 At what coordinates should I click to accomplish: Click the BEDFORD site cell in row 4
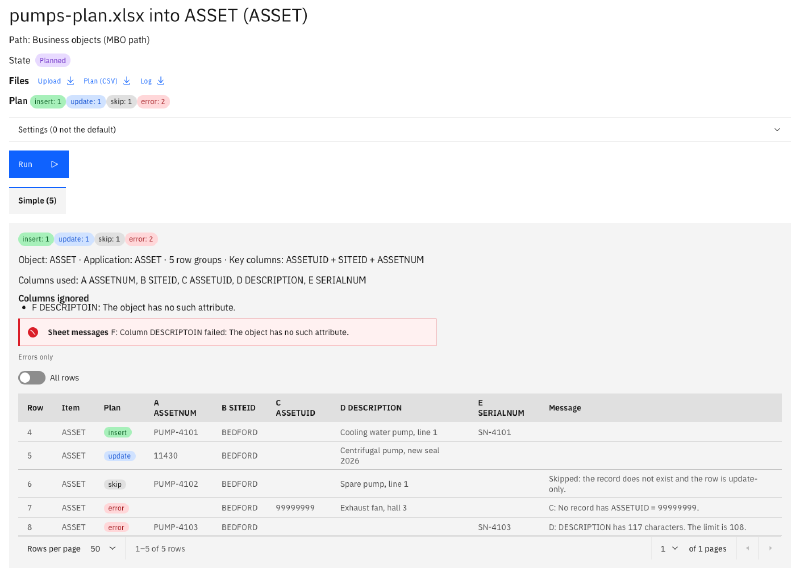pyautogui.click(x=239, y=432)
